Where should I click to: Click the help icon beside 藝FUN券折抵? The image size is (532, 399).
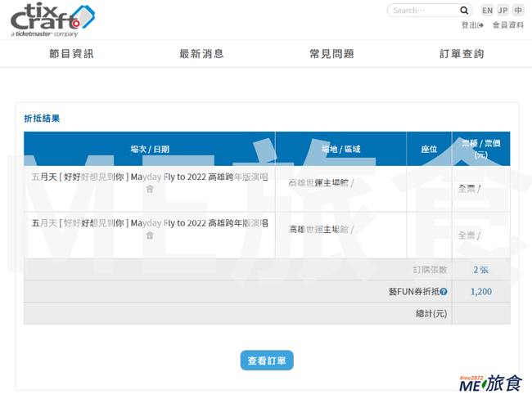[444, 292]
